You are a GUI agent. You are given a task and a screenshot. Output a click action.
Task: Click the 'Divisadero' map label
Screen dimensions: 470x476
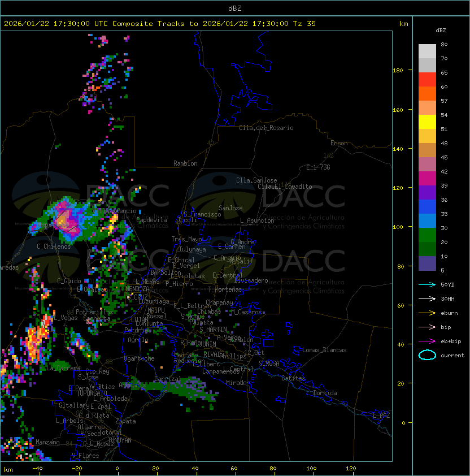pyautogui.click(x=251, y=280)
